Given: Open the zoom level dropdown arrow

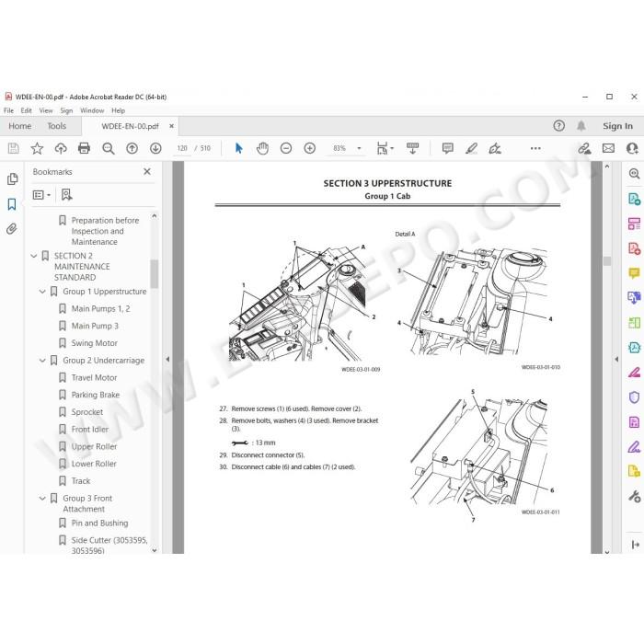Looking at the screenshot, I should pyautogui.click(x=359, y=148).
